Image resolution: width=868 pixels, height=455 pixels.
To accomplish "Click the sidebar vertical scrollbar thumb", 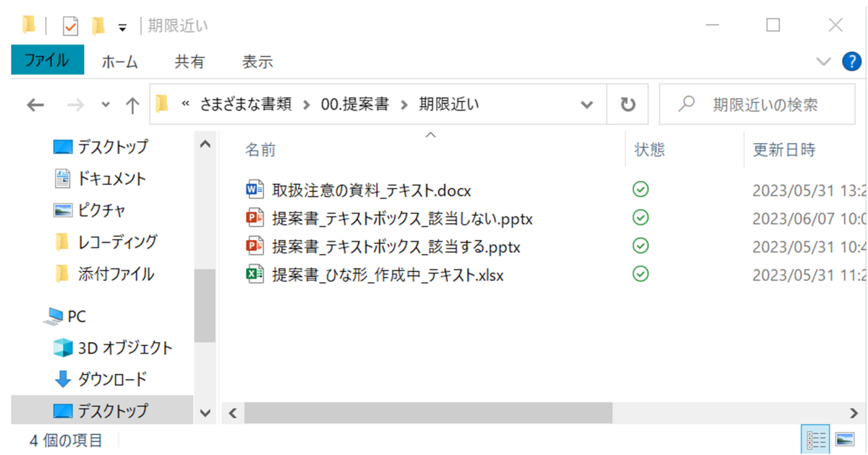I will (x=205, y=305).
